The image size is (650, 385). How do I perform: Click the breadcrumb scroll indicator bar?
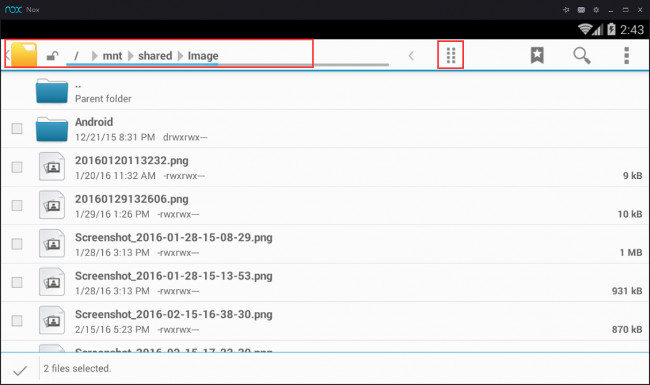(227, 65)
